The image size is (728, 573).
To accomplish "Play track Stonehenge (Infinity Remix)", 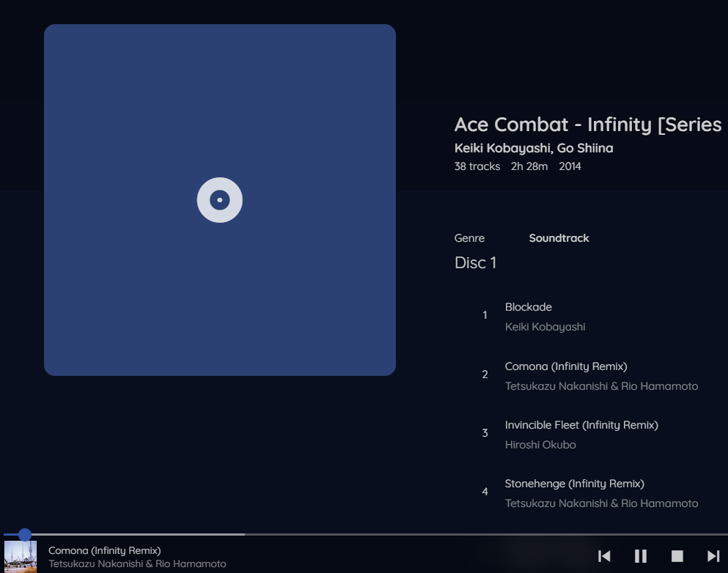I will pyautogui.click(x=574, y=484).
